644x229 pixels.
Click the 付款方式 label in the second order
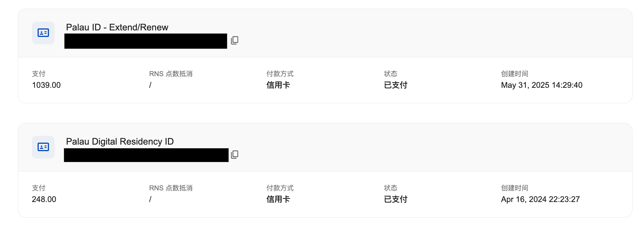click(280, 188)
